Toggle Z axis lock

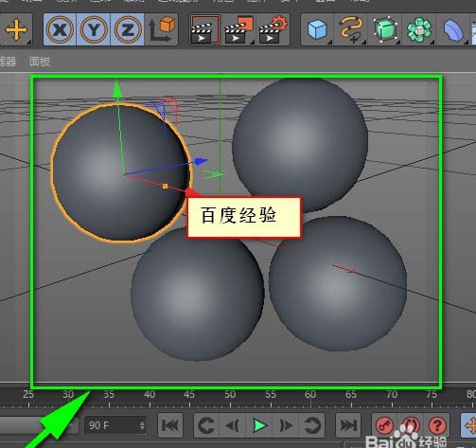pos(128,29)
